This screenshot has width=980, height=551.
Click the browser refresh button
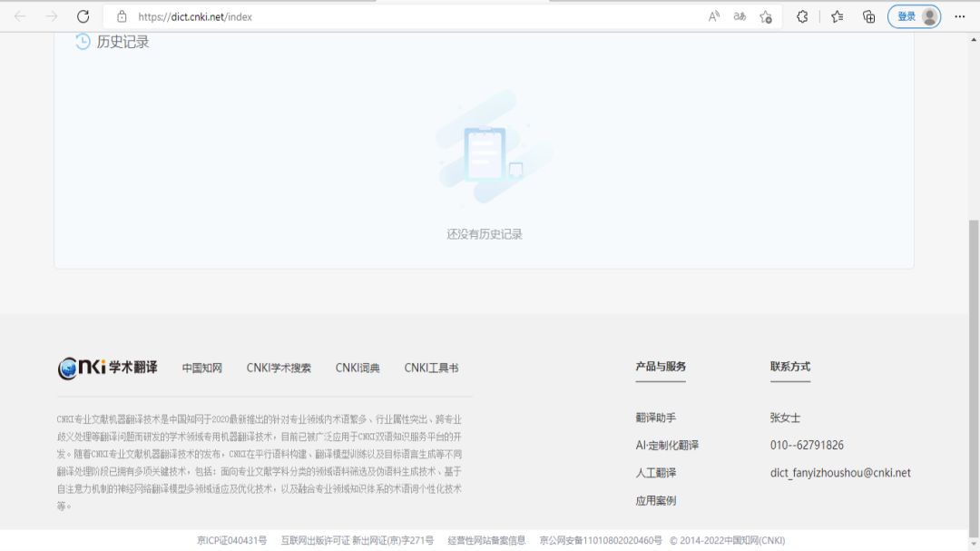click(x=83, y=16)
